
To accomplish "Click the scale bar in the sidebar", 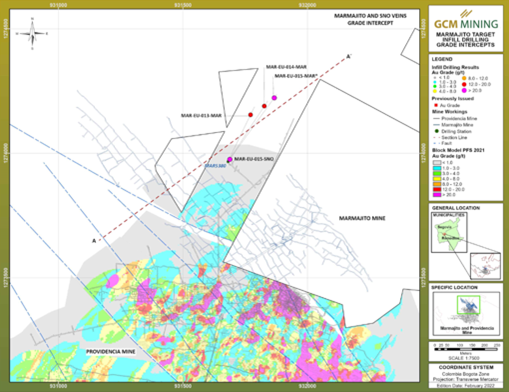I will tap(466, 349).
